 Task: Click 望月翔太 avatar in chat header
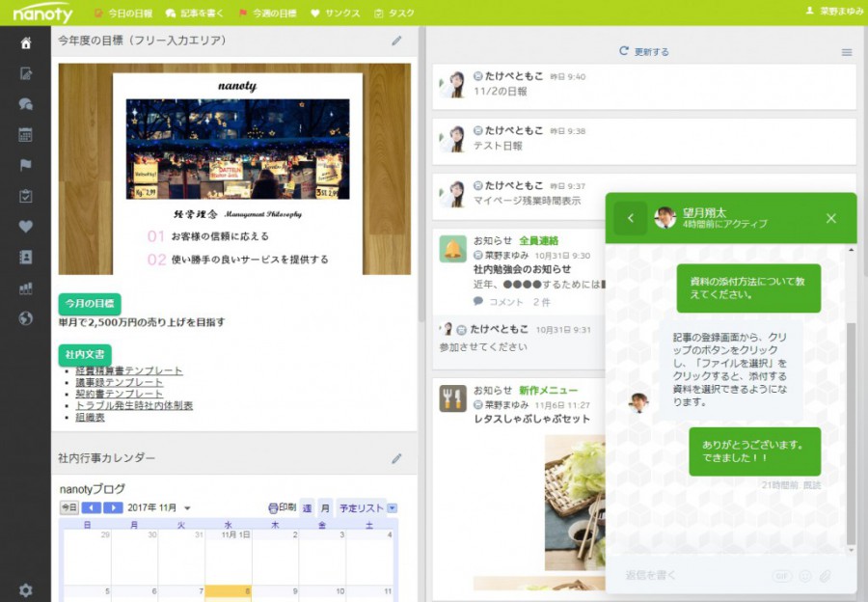(x=665, y=218)
